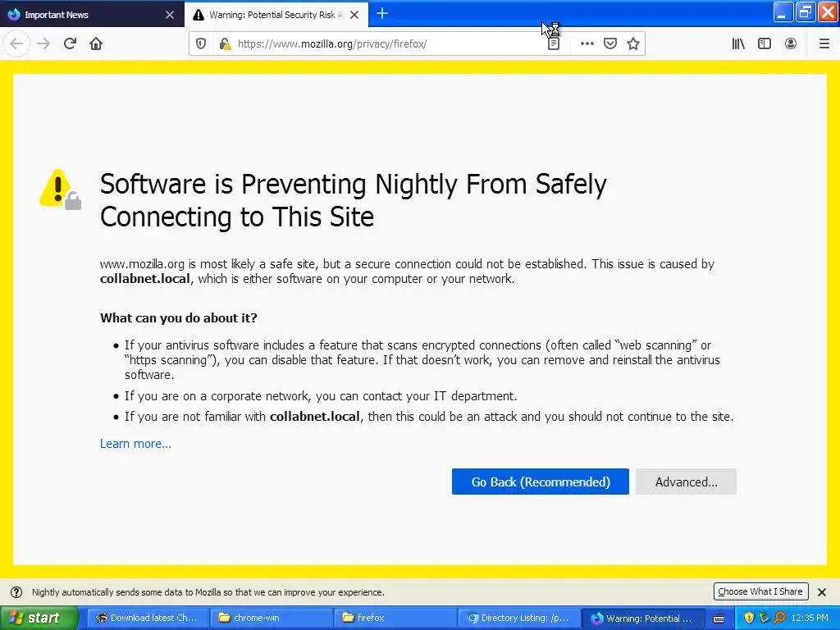
Task: Select the Warning: Potential Security Risk tab
Action: coord(276,15)
